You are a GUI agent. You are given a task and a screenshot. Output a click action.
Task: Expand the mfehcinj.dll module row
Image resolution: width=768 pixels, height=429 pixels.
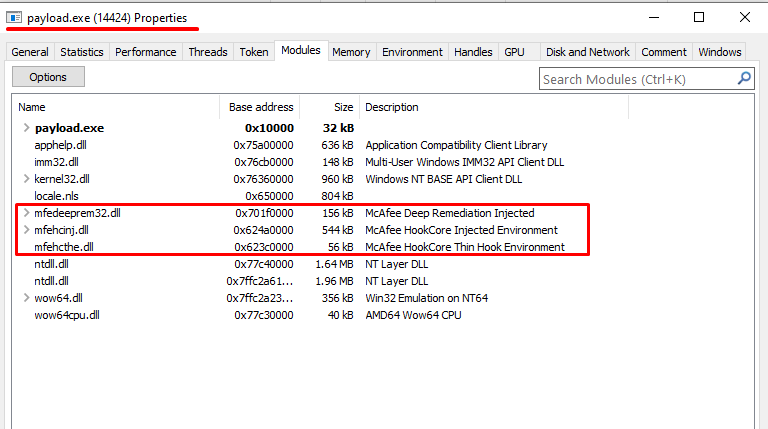point(26,230)
